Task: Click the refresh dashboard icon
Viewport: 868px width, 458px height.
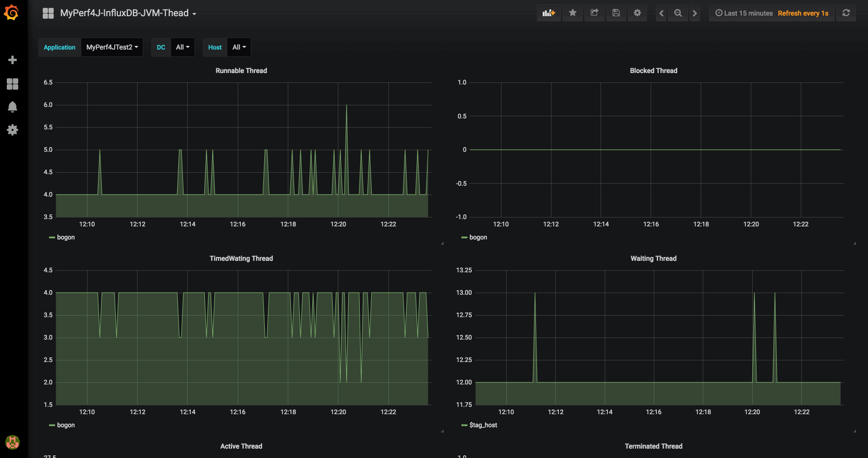Action: tap(846, 13)
